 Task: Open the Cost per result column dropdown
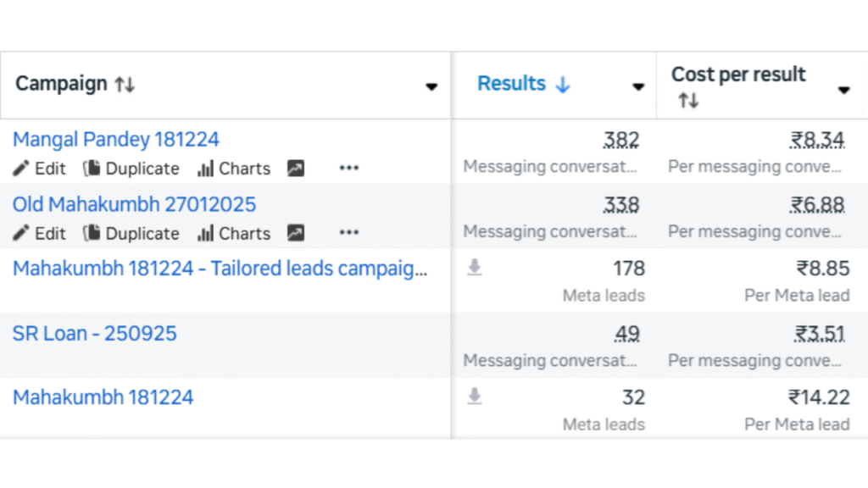843,90
